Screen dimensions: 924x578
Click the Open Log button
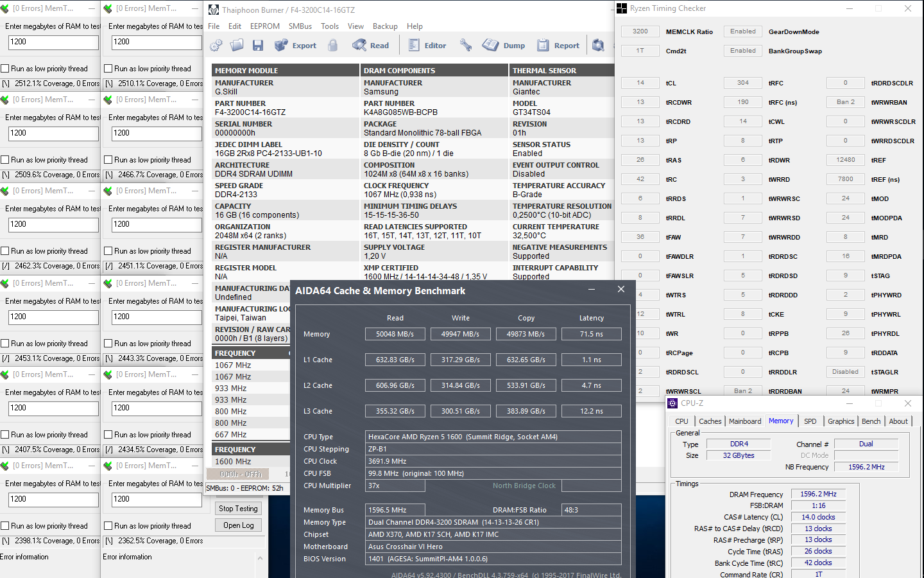coord(238,525)
